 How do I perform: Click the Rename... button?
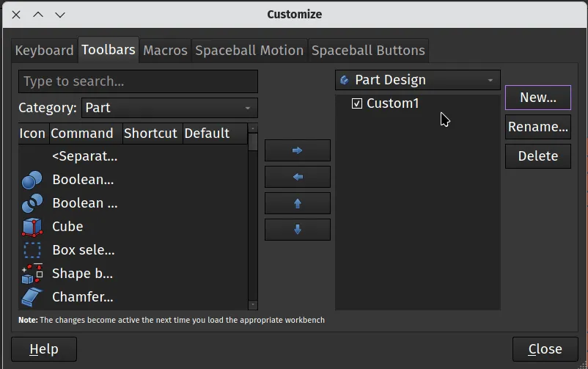(x=538, y=127)
